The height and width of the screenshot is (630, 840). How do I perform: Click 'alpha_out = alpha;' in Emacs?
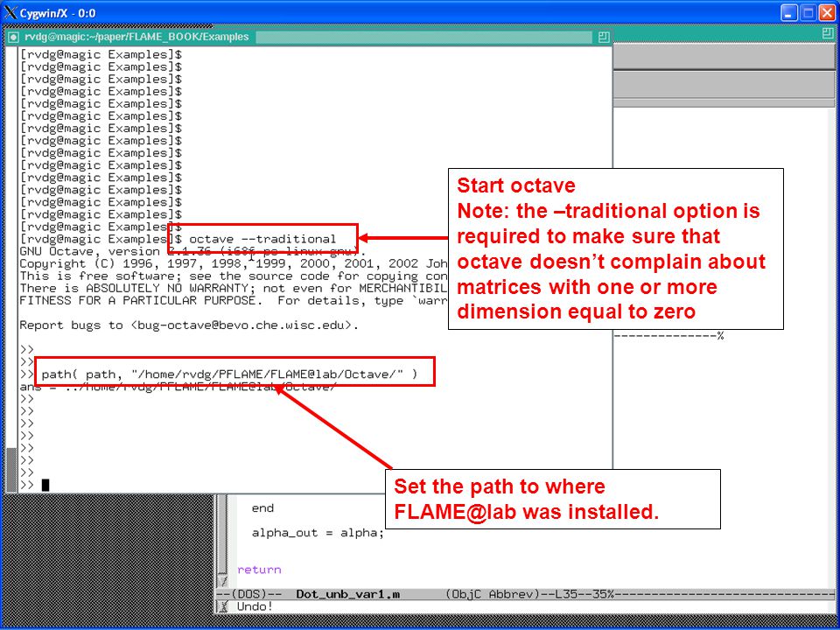coord(318,533)
